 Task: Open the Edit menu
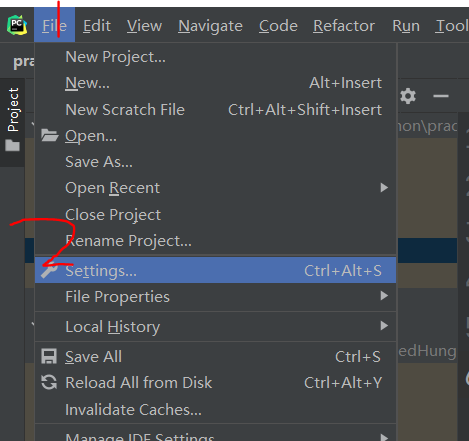[x=97, y=26]
